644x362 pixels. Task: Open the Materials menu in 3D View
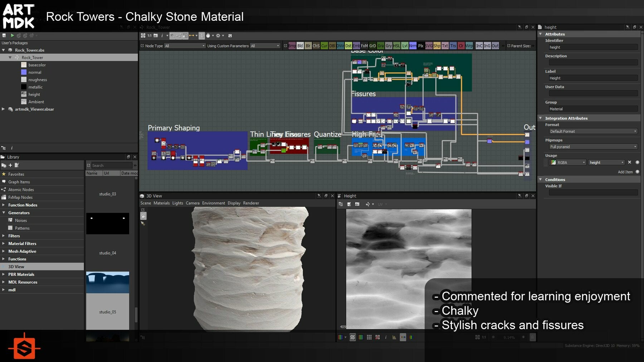162,203
